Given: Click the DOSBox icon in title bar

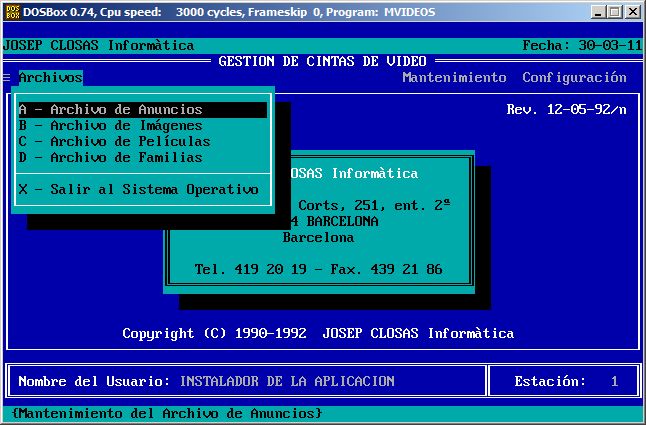Looking at the screenshot, I should point(12,11).
